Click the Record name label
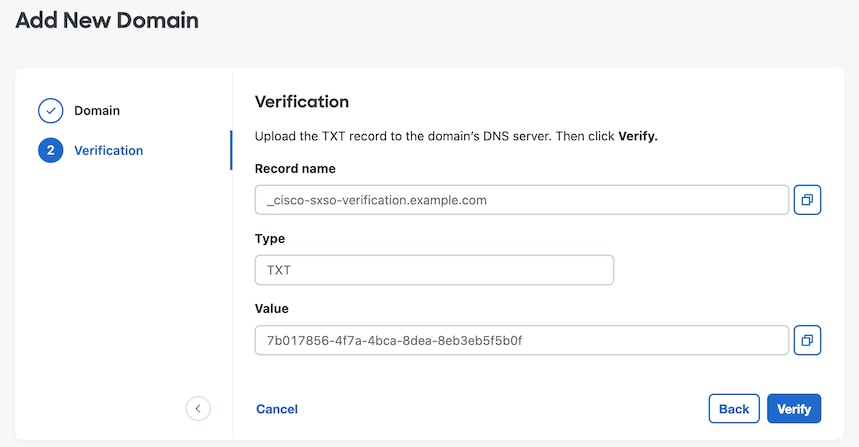 (x=295, y=169)
